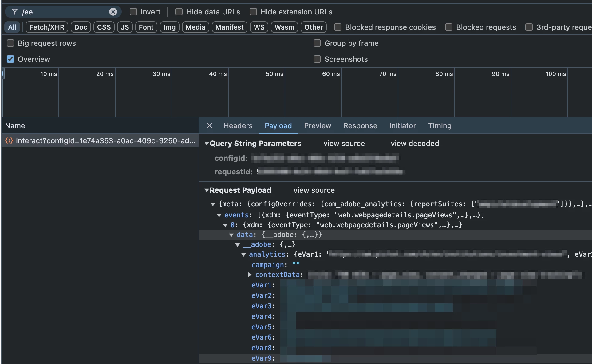This screenshot has height=364, width=592.
Task: Collapse Query String Parameters section
Action: coord(207,144)
